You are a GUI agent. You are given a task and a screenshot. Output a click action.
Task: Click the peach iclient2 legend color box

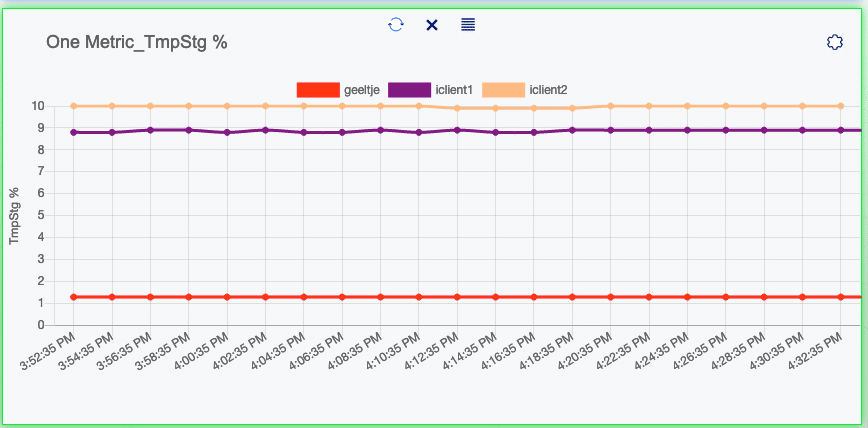click(x=502, y=90)
